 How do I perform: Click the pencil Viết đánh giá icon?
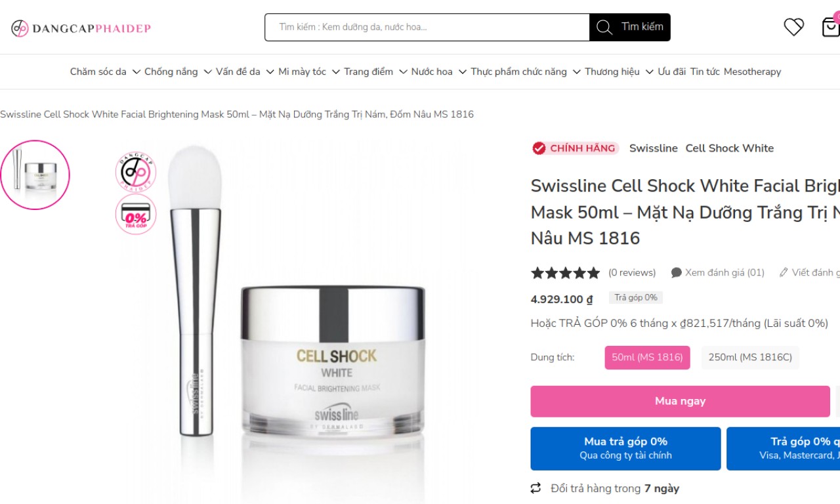click(784, 272)
